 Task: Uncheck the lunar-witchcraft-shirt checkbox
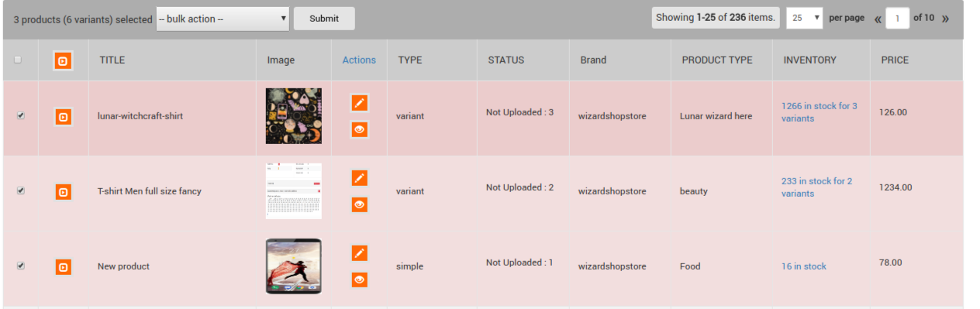[x=21, y=115]
